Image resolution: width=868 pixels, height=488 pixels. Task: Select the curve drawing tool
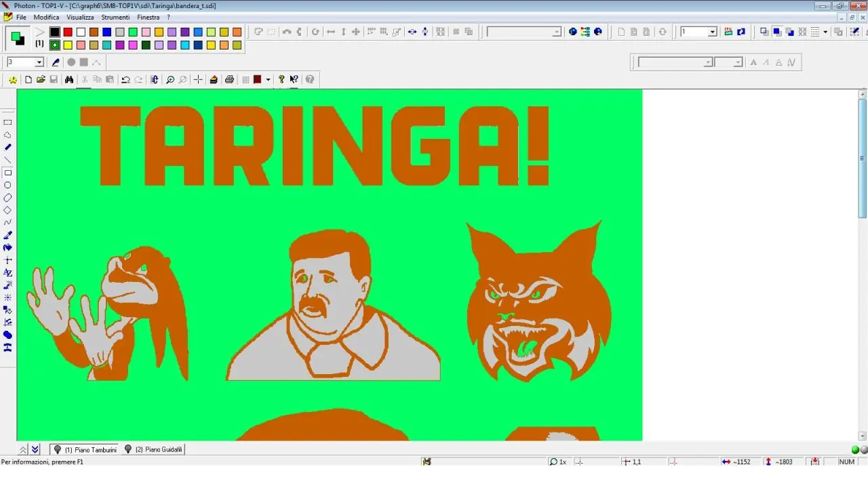(7, 222)
